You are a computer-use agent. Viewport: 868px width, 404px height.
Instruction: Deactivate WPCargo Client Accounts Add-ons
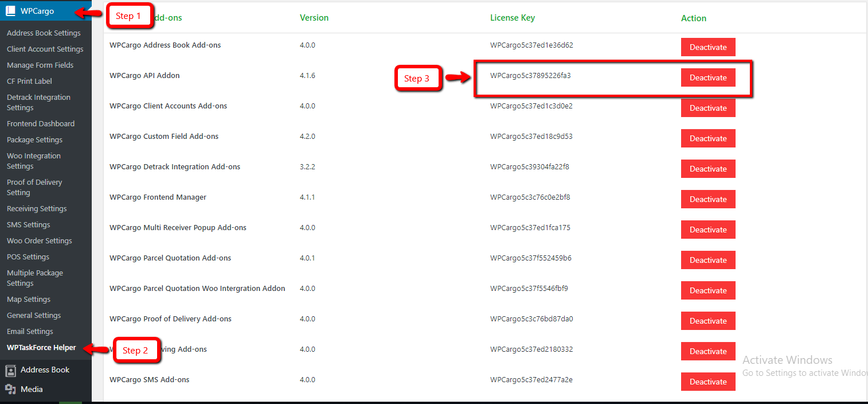click(707, 108)
